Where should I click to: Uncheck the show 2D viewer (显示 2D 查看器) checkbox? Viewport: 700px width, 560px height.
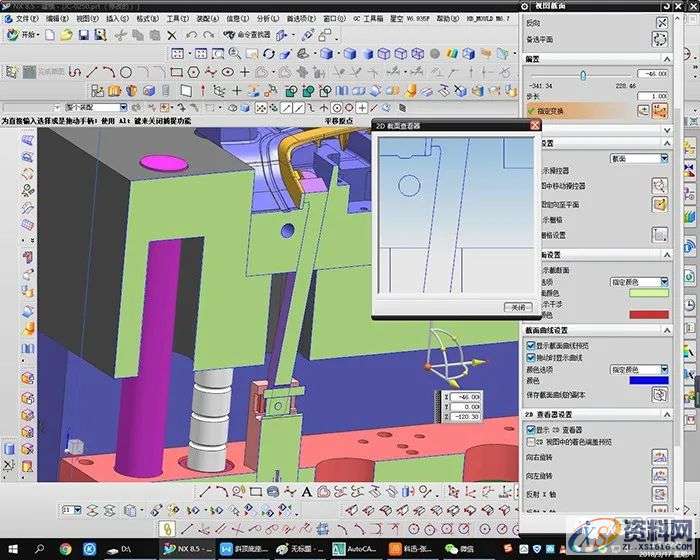coord(530,428)
